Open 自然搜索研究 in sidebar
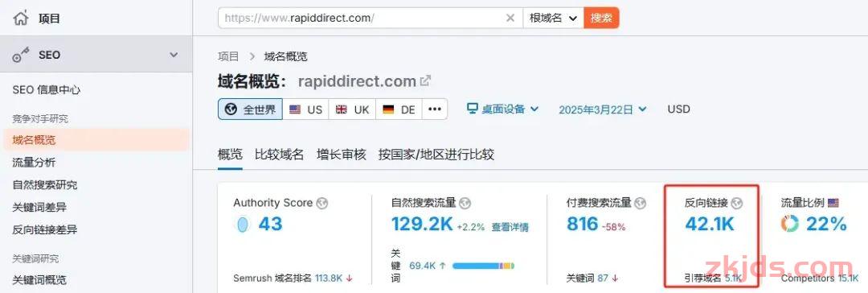This screenshot has height=293, width=868. [45, 185]
